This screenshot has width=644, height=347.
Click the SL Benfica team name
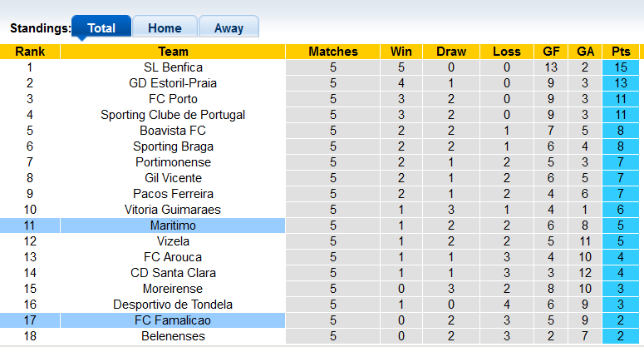click(173, 67)
